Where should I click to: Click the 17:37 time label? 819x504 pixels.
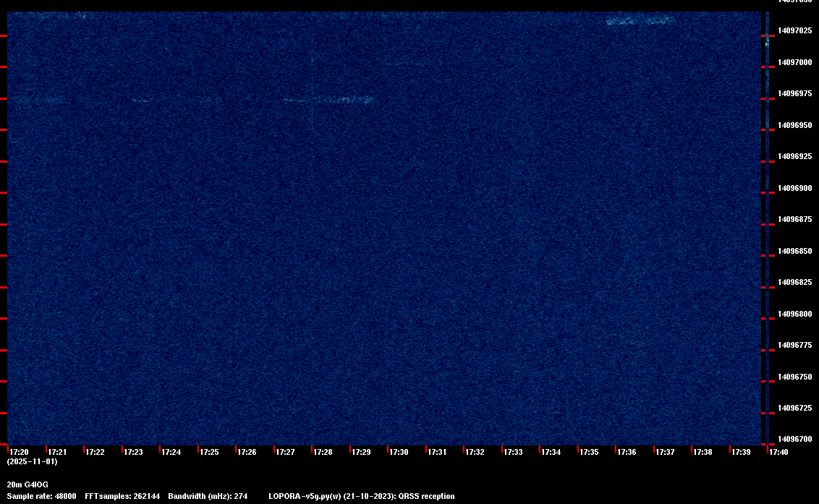click(x=665, y=452)
